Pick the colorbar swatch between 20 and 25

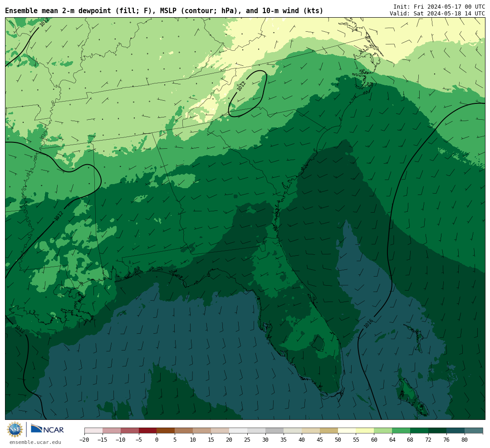point(239,431)
